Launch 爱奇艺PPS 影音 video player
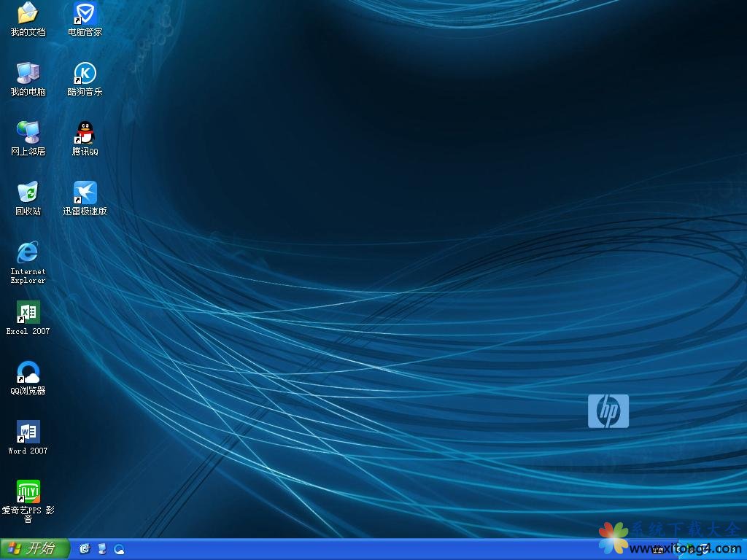The width and height of the screenshot is (747, 560). [x=28, y=491]
